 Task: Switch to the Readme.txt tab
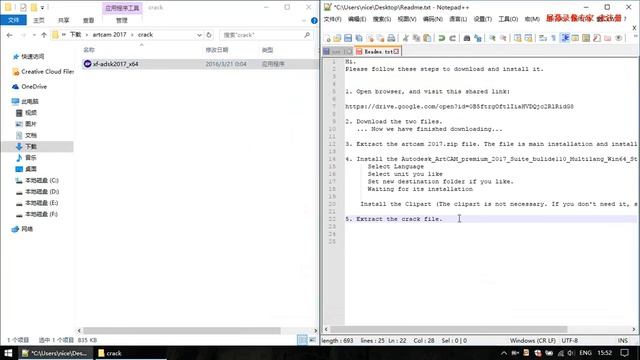[x=377, y=51]
